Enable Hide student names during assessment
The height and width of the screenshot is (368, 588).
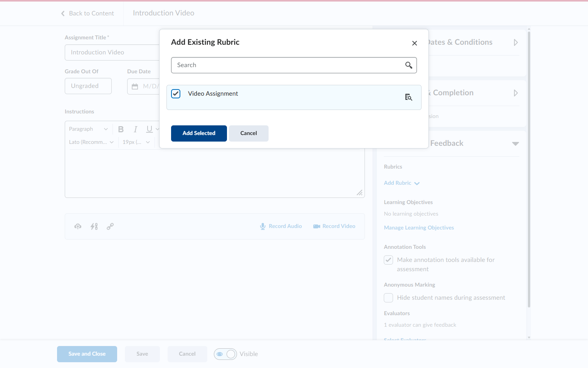(x=388, y=298)
